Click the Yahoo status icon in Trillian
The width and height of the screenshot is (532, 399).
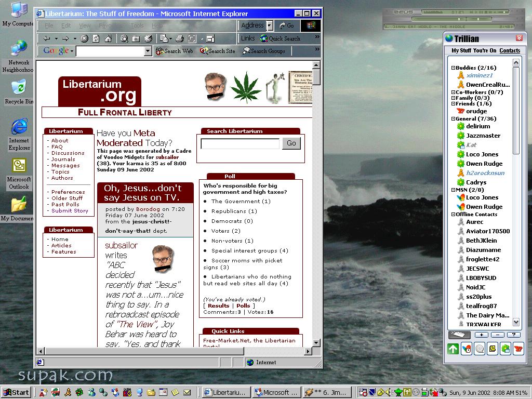click(x=517, y=349)
